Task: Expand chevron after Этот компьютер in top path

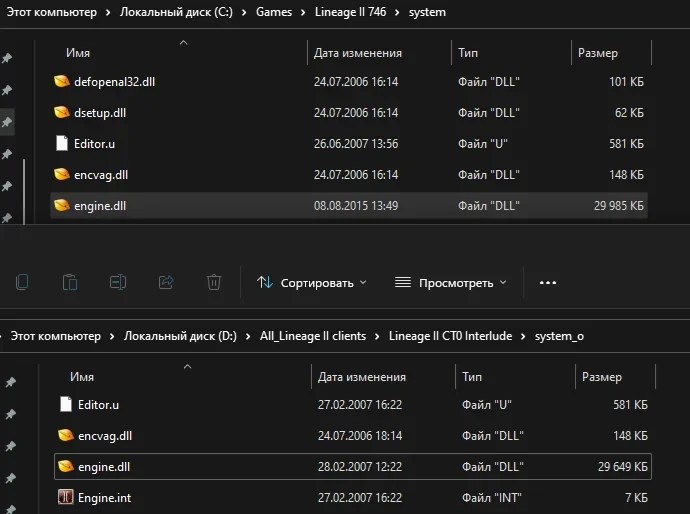Action: 108,12
